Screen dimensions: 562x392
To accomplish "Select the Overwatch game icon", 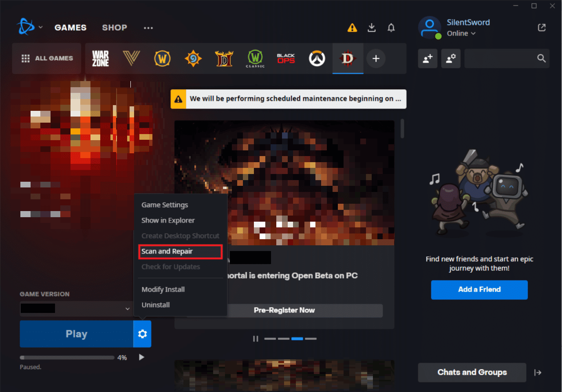I will [317, 59].
